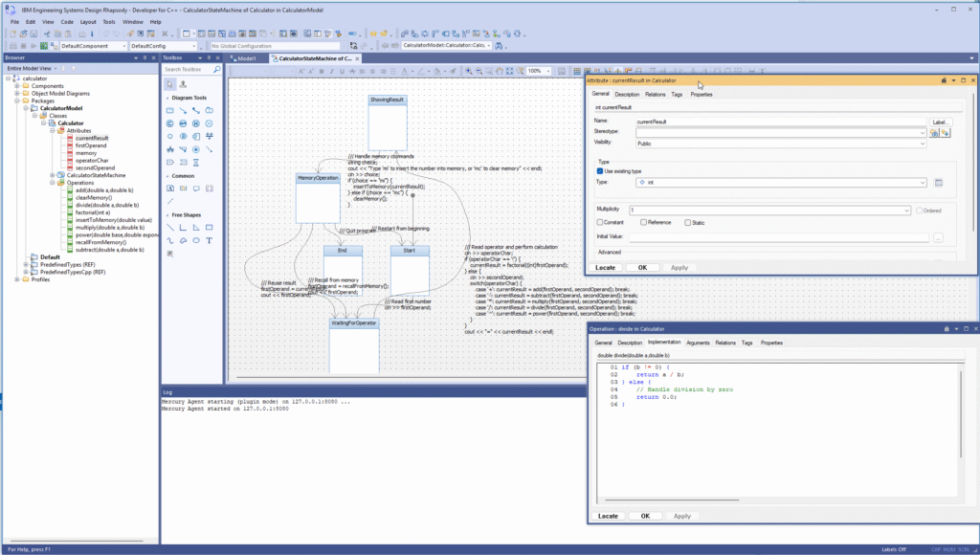Enable the Static checkbox
This screenshot has width=980, height=555.
[687, 223]
